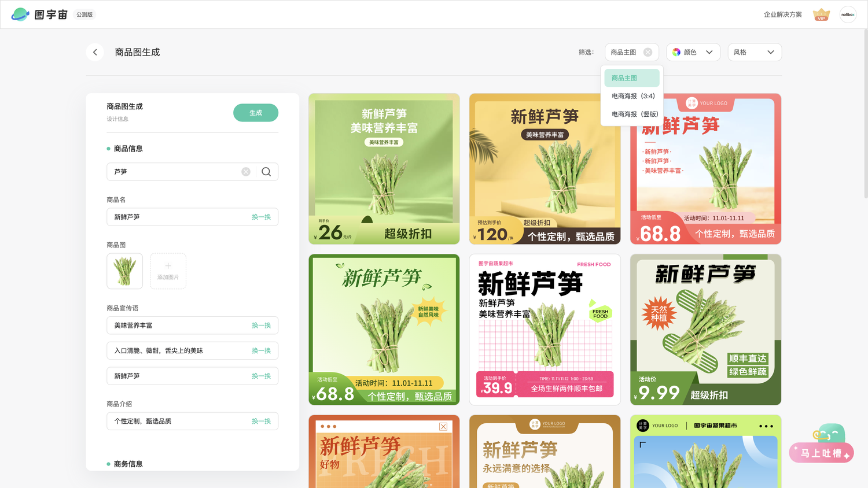Viewport: 868px width, 488px height.
Task: Click the 商务信息 section heading
Action: tap(128, 464)
